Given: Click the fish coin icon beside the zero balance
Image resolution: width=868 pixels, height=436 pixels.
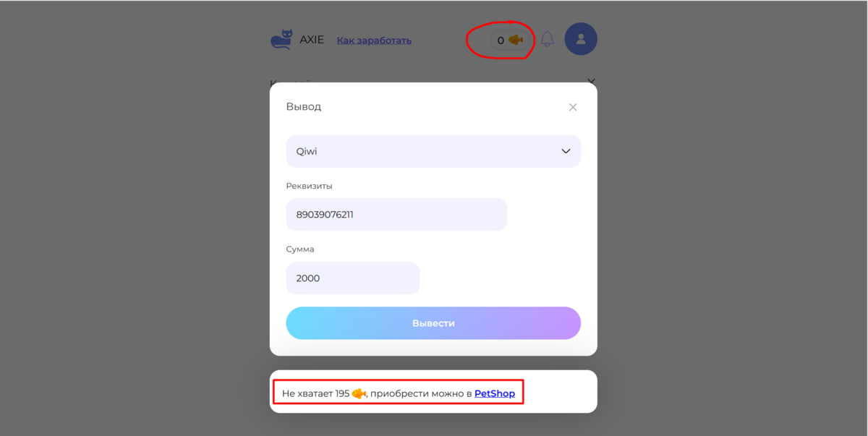Looking at the screenshot, I should pos(514,40).
